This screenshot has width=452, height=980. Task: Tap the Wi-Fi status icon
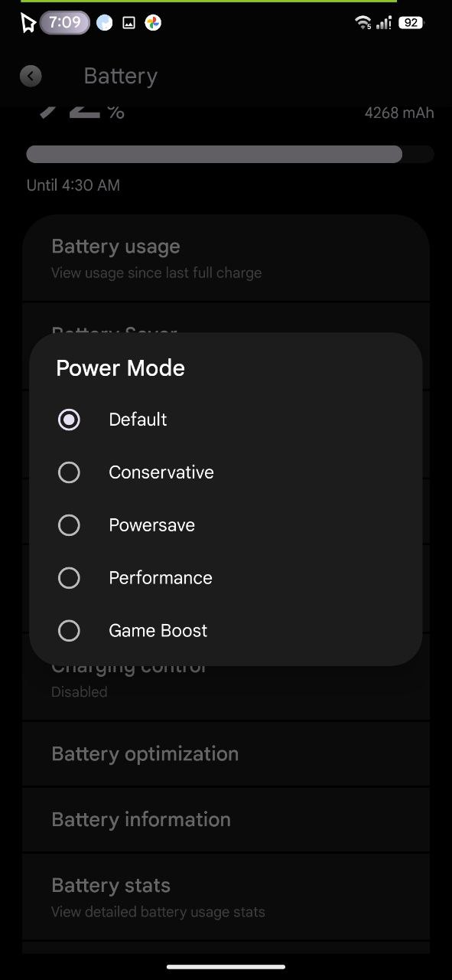coord(363,23)
